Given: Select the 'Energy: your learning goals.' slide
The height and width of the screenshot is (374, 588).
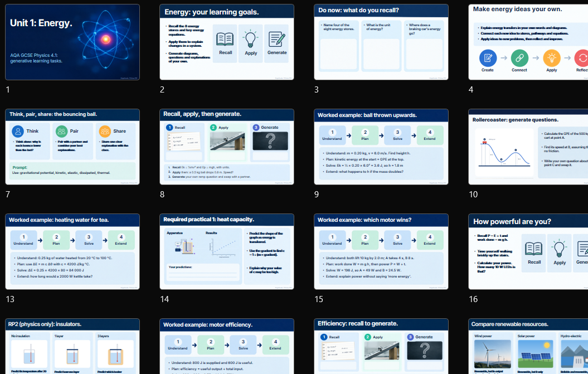Looking at the screenshot, I should 227,42.
